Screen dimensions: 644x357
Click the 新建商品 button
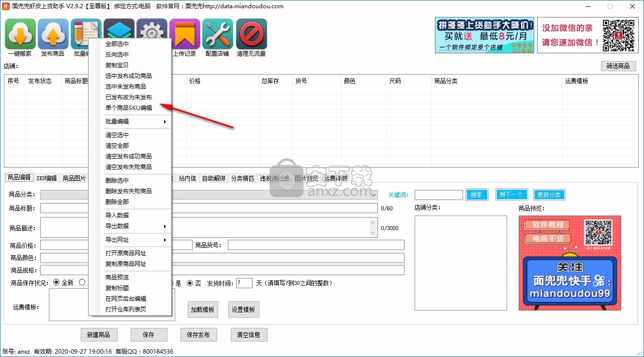coord(99,335)
